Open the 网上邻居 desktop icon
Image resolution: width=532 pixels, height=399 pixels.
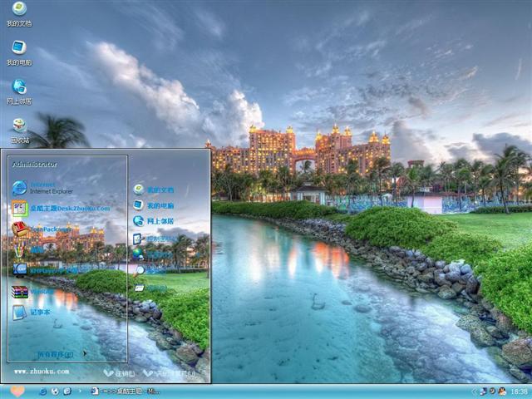19,91
